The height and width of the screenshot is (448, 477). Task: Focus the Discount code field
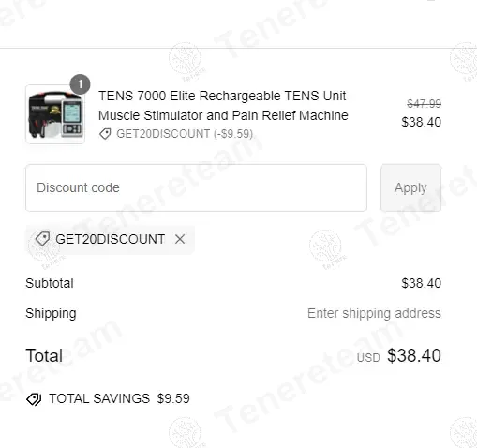(196, 187)
